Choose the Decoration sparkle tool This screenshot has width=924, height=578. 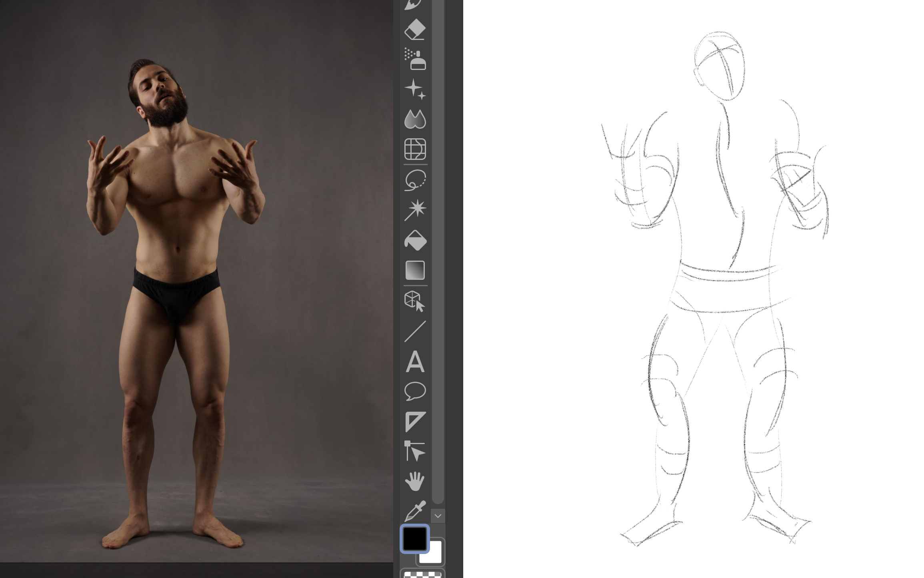[x=415, y=89]
